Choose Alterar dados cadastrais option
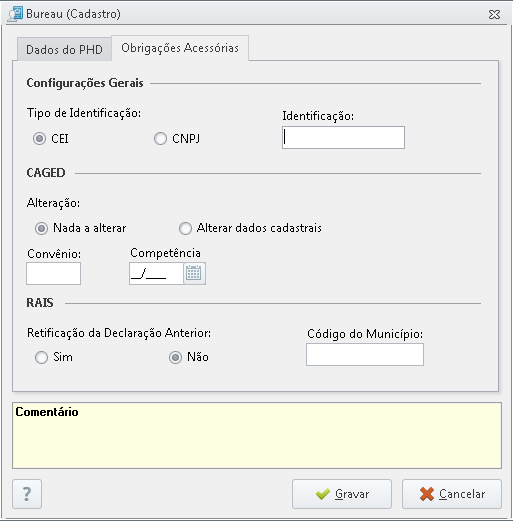This screenshot has width=513, height=522. 185,228
